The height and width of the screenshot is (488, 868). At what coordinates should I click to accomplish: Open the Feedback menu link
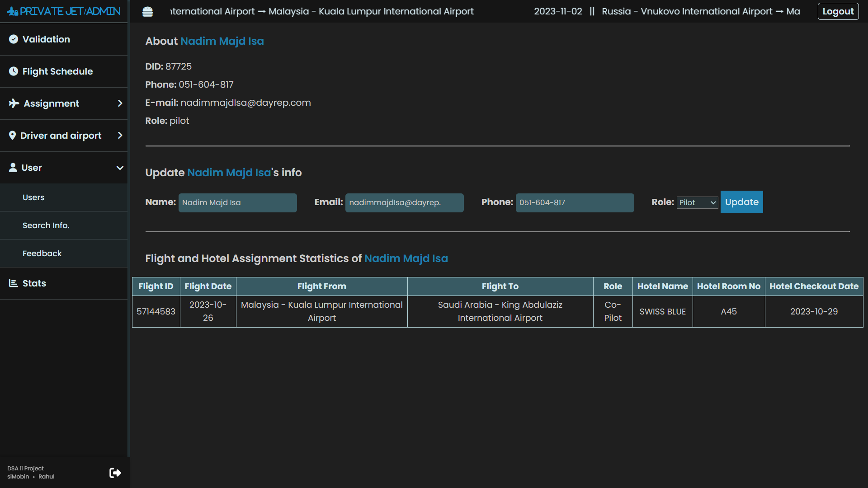(x=42, y=253)
